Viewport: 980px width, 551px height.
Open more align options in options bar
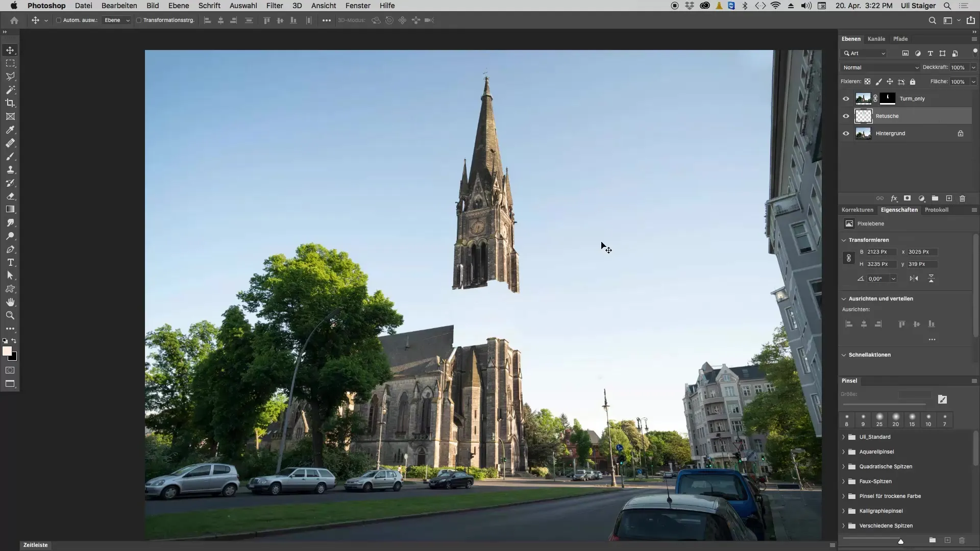[x=327, y=20]
